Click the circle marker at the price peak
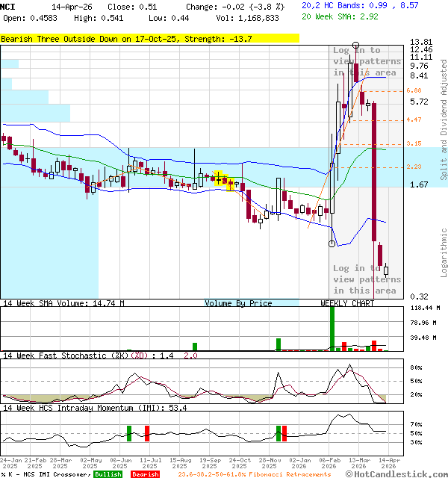The height and width of the screenshot is (478, 448). point(355,46)
